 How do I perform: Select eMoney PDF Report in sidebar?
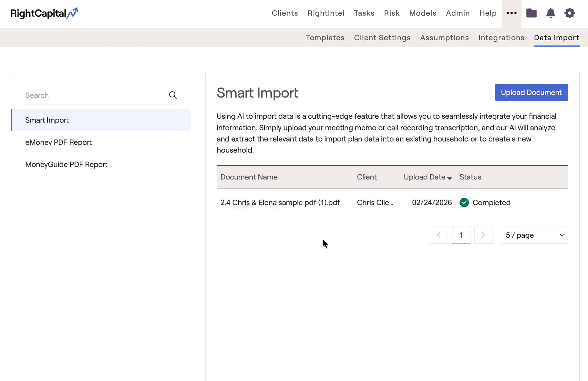(59, 142)
